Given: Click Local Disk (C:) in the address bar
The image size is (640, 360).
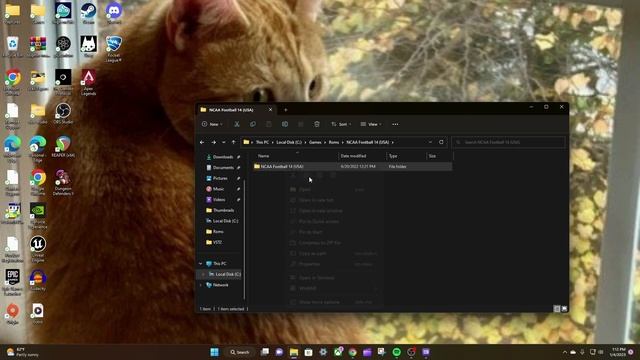Looking at the screenshot, I should pos(289,142).
